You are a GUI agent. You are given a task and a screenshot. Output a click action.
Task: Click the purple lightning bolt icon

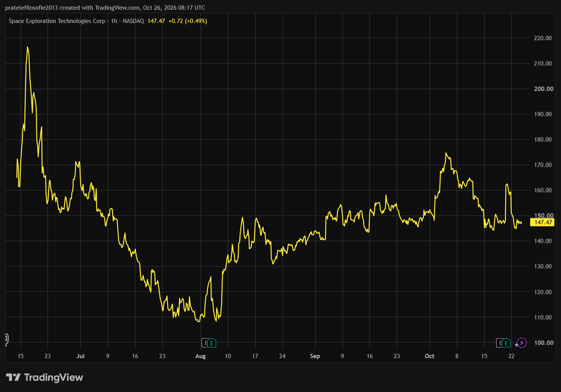pyautogui.click(x=522, y=343)
